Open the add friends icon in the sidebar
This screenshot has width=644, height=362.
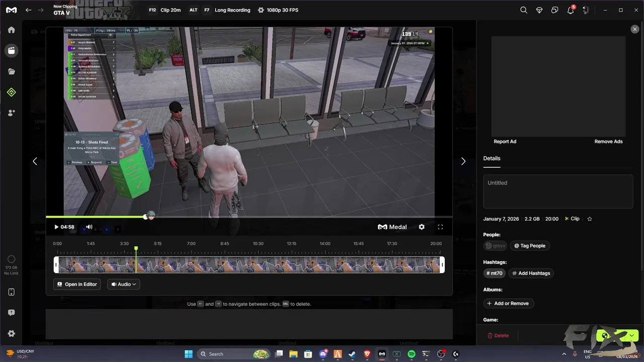[x=11, y=113]
